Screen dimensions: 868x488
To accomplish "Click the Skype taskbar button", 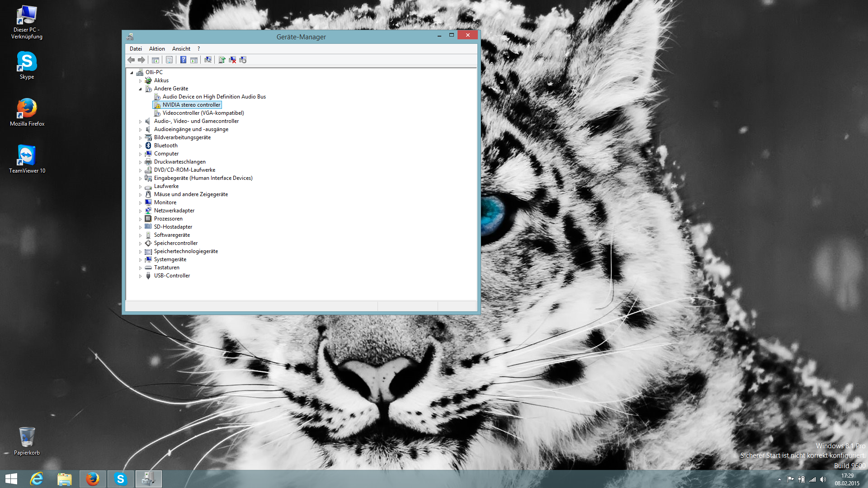I will point(121,479).
